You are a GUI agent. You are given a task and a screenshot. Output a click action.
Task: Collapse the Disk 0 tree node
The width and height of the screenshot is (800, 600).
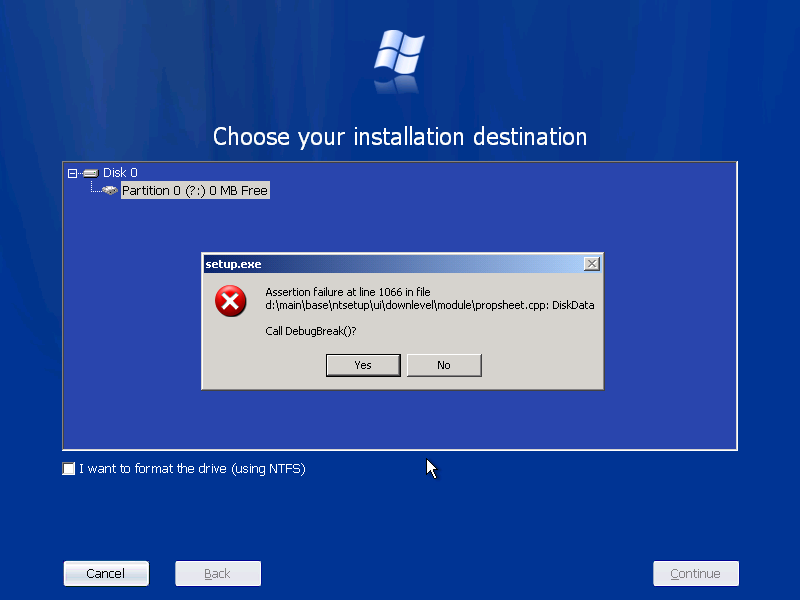(72, 173)
